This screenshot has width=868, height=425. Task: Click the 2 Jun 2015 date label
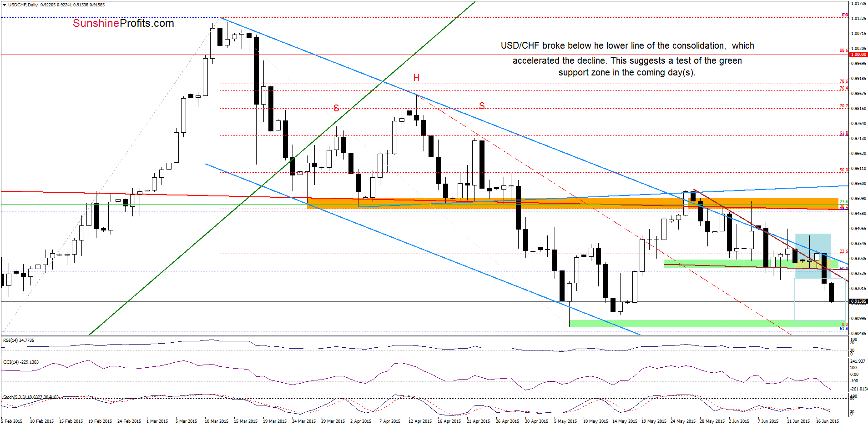(739, 421)
